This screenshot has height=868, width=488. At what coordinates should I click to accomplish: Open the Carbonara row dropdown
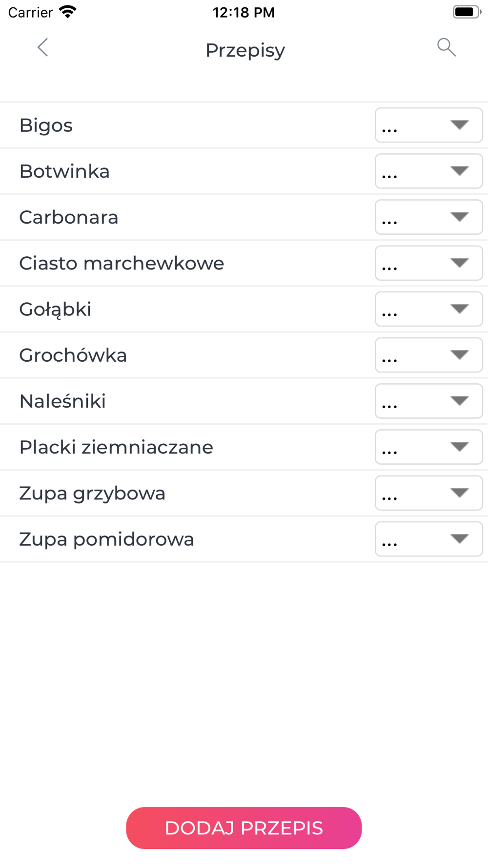428,217
